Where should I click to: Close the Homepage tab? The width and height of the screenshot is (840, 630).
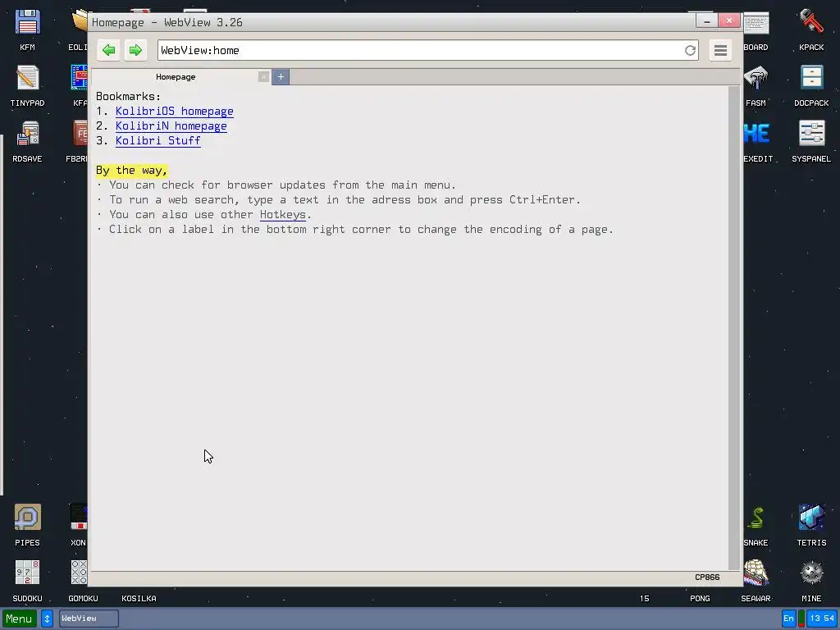click(x=263, y=77)
